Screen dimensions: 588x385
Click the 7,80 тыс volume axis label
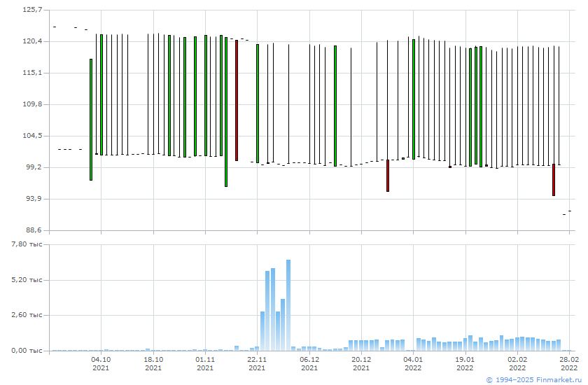tap(28, 244)
